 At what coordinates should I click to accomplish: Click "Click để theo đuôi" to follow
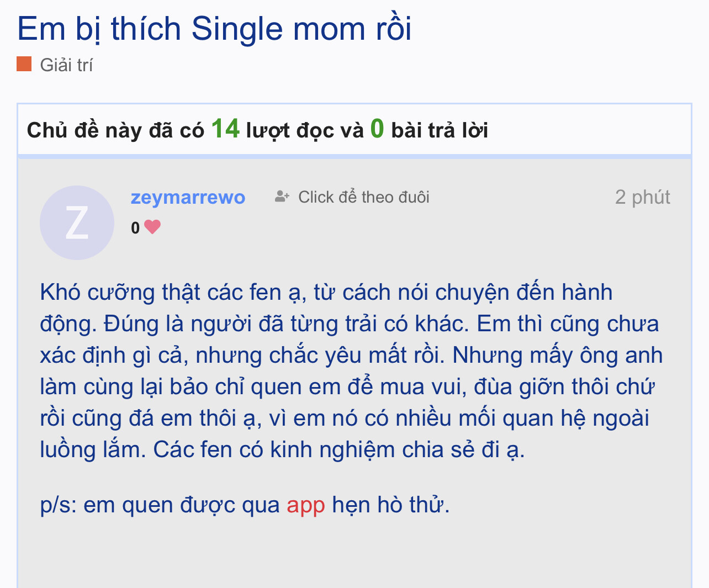tap(363, 197)
